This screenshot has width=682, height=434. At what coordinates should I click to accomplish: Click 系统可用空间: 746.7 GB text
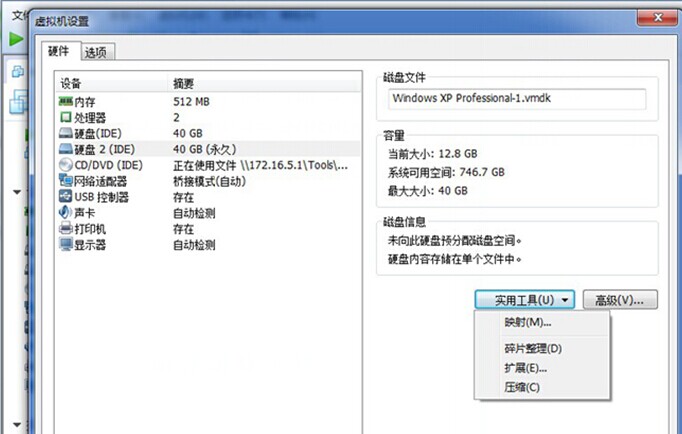click(x=446, y=173)
